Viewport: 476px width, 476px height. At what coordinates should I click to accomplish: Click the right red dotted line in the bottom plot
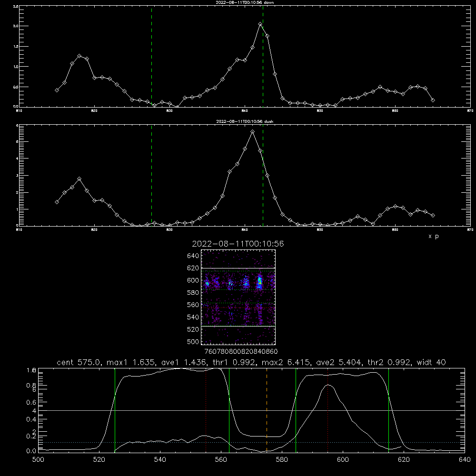point(328,410)
